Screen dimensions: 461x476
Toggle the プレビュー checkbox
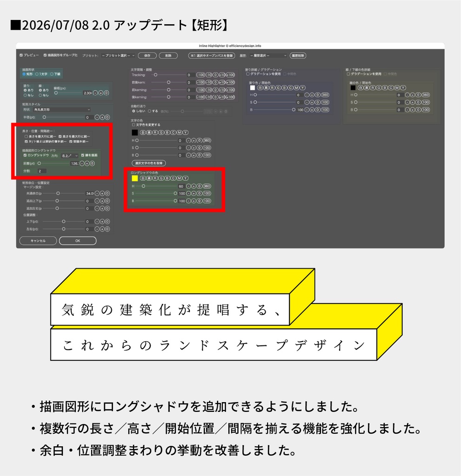[x=21, y=55]
